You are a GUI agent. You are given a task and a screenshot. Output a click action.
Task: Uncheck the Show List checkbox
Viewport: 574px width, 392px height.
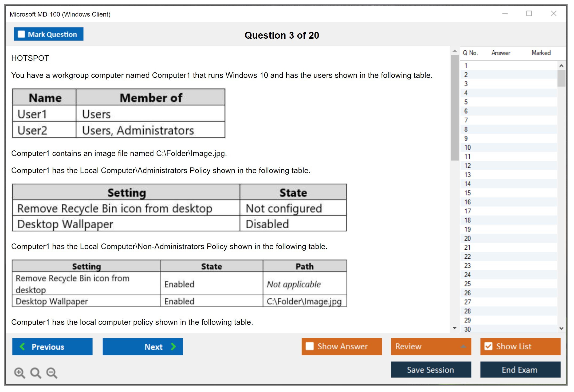[x=488, y=346]
